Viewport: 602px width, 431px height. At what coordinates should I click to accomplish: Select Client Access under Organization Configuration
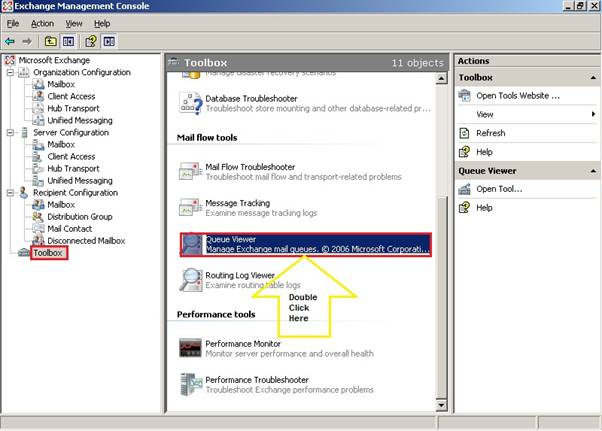pos(71,96)
